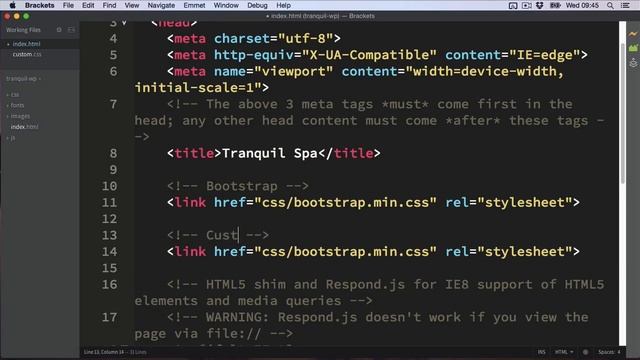Select custom.css in Working Files

(27, 54)
